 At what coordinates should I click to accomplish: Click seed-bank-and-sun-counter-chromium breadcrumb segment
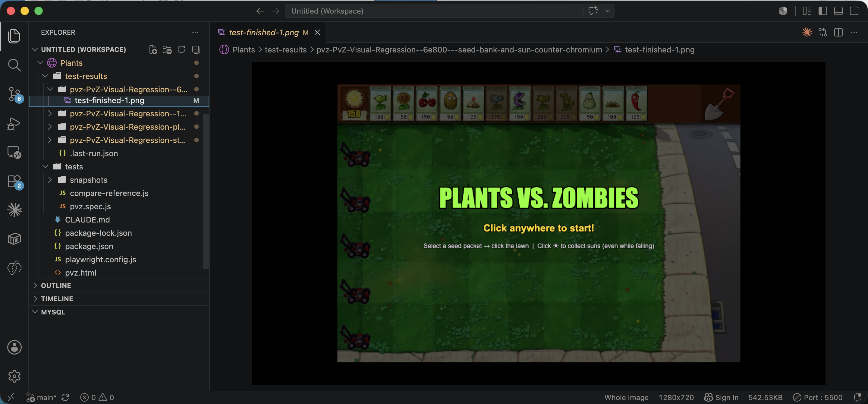point(459,50)
